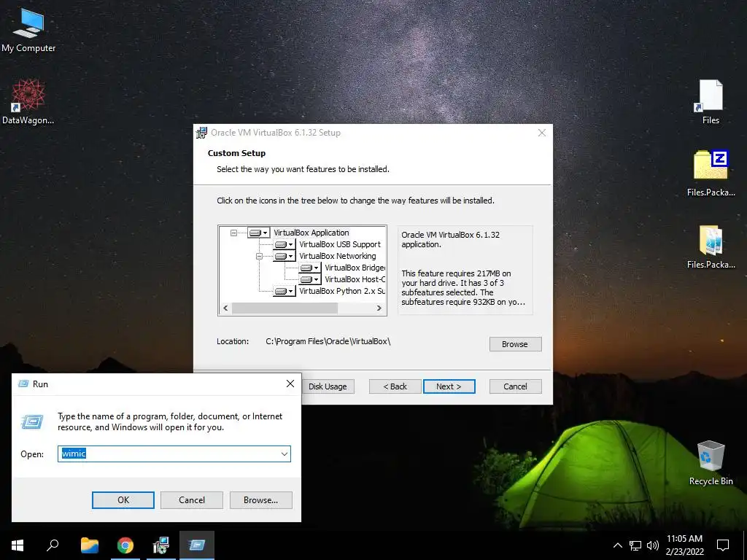Select the VirtualBox installer taskbar icon
The height and width of the screenshot is (560, 747).
click(x=161, y=545)
